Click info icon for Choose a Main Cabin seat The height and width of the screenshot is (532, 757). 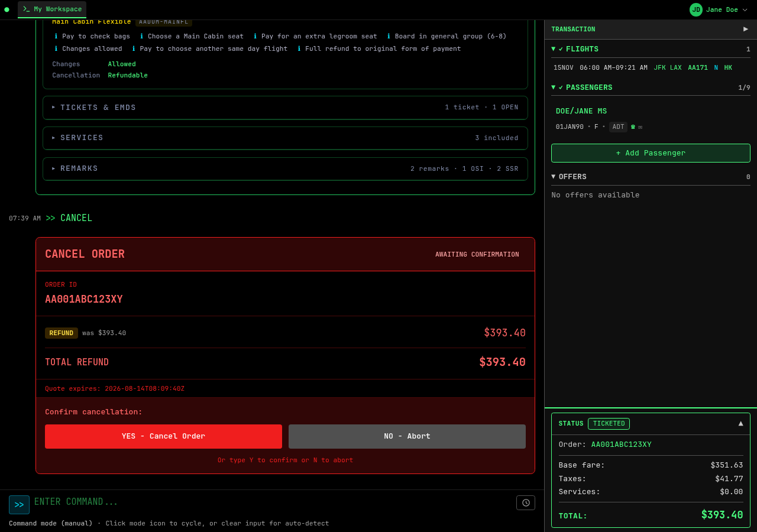tap(142, 36)
